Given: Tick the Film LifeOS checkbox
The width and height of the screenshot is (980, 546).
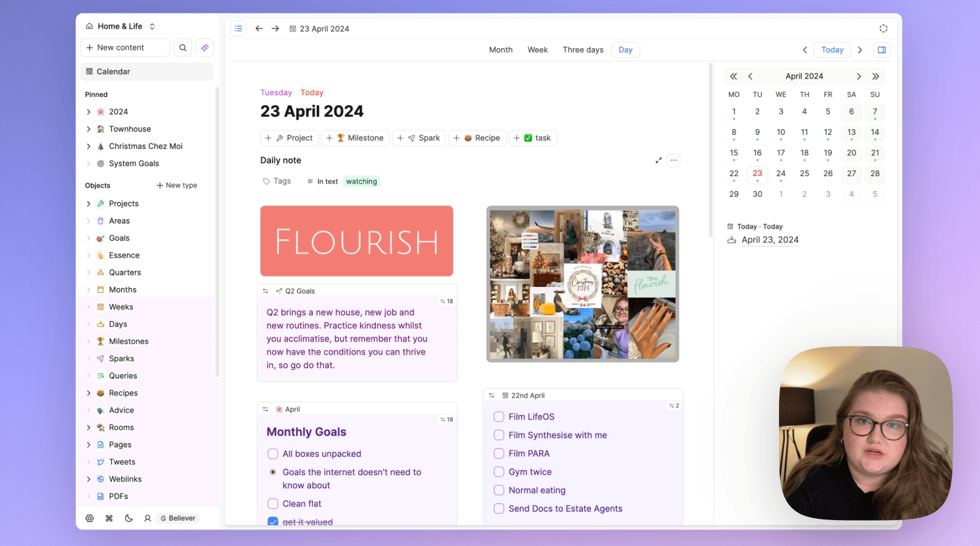Looking at the screenshot, I should coord(499,416).
